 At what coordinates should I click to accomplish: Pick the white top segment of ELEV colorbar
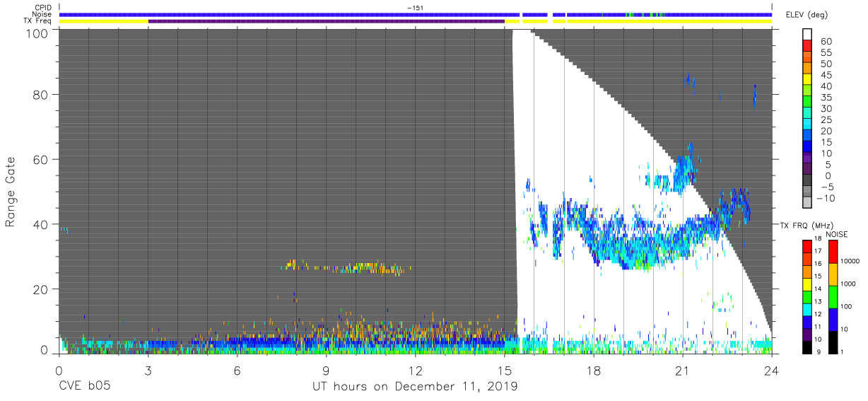pos(808,35)
